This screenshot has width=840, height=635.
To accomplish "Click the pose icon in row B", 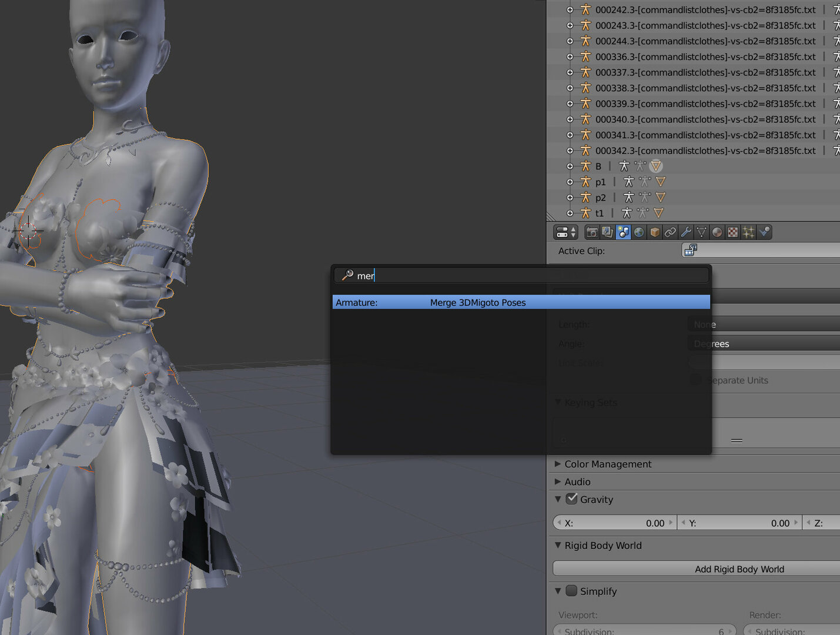I will [x=640, y=166].
